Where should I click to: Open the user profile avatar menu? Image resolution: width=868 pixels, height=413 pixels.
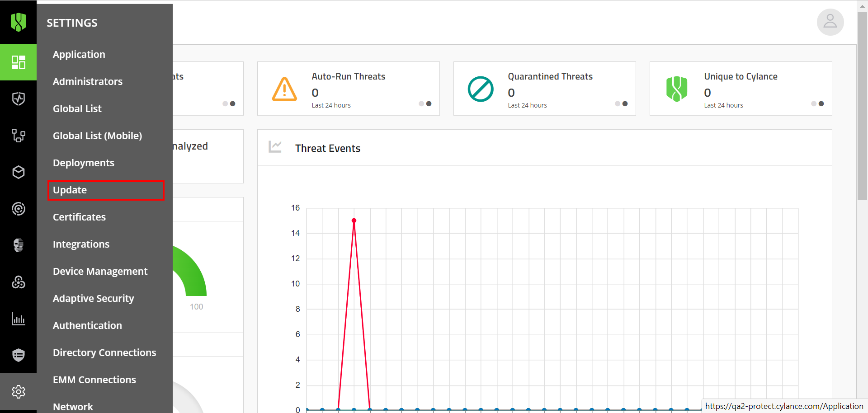point(830,22)
